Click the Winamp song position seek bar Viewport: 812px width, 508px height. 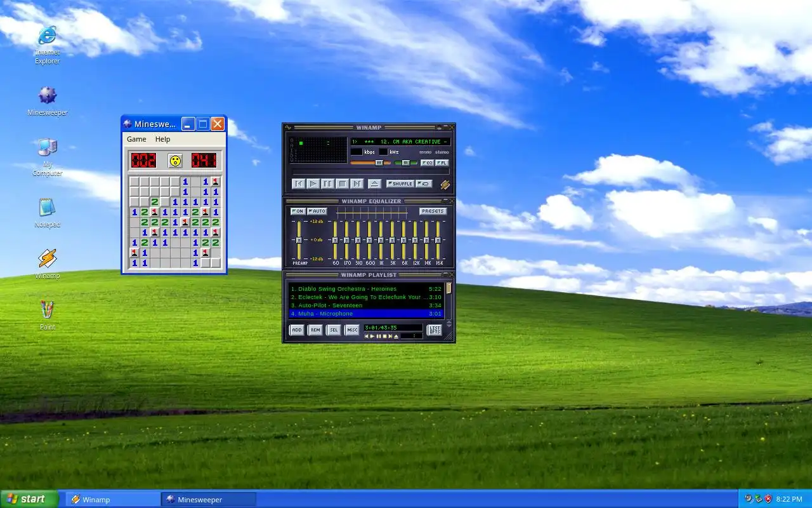(370, 171)
